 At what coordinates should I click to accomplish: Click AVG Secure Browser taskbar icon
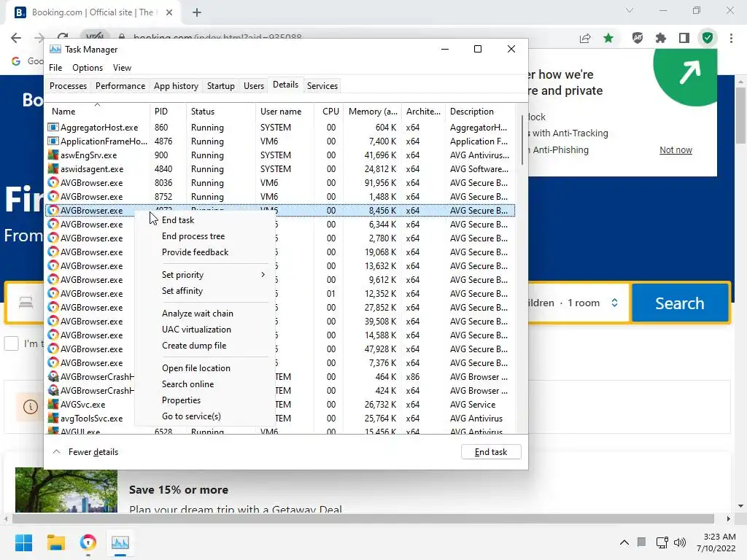tap(88, 542)
